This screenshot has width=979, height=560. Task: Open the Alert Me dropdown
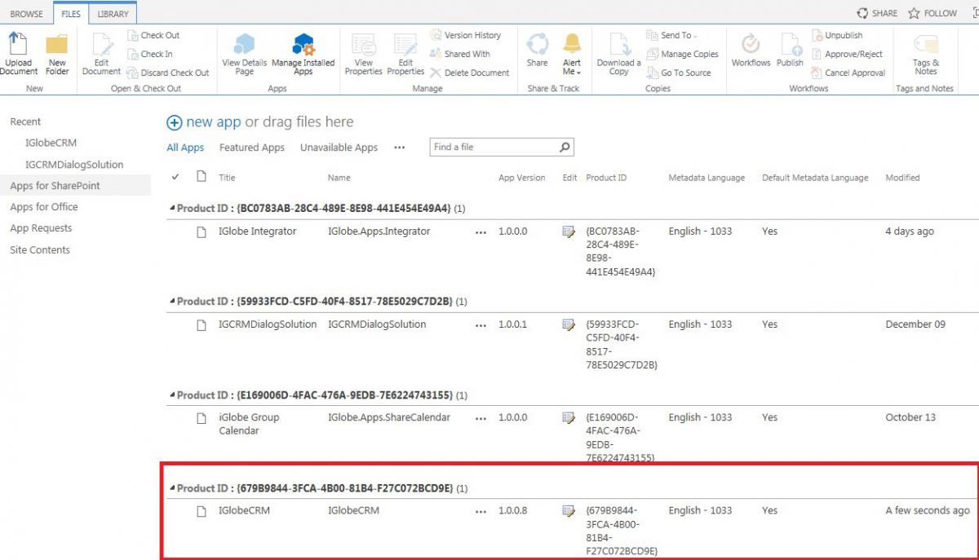click(572, 55)
